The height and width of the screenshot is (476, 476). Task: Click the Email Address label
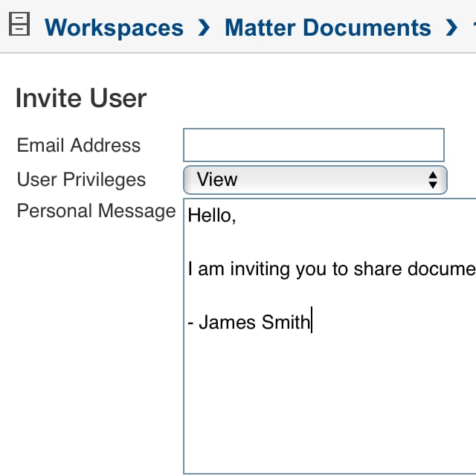pyautogui.click(x=79, y=145)
